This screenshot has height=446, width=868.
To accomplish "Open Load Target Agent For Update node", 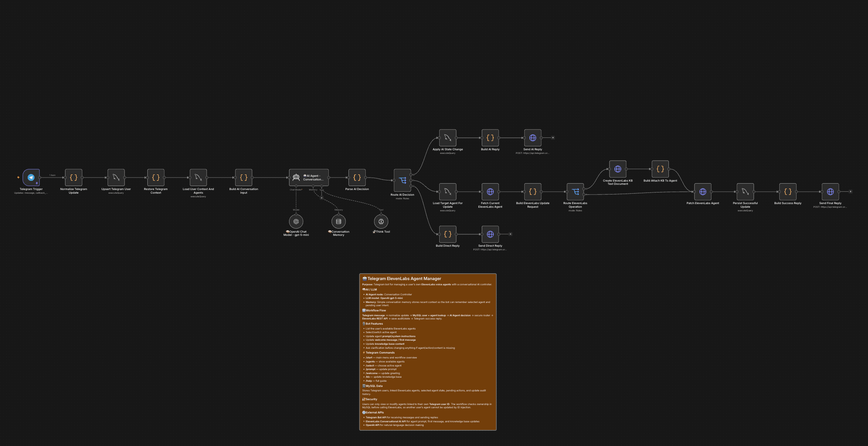I will (448, 192).
